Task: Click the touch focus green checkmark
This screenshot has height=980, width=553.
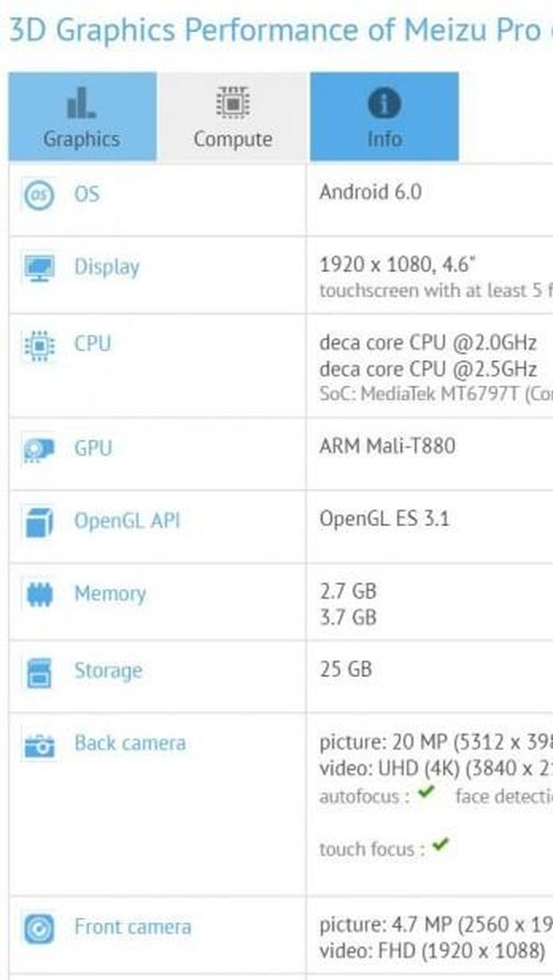Action: (x=441, y=845)
